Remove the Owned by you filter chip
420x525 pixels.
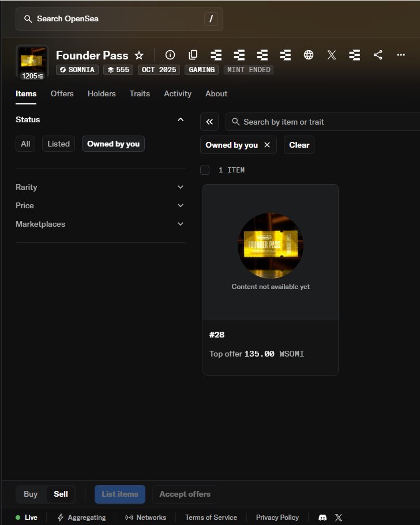[267, 145]
